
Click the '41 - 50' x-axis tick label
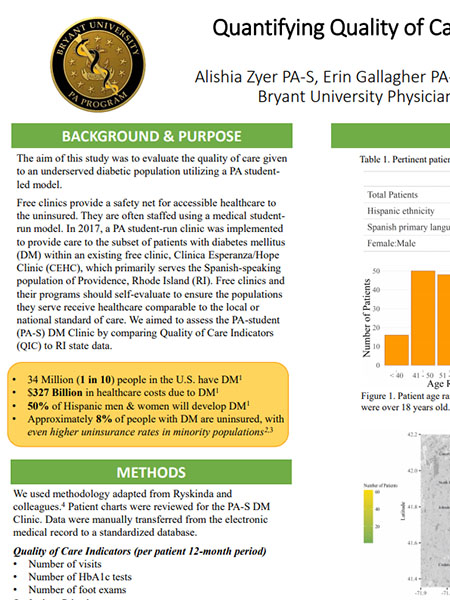pos(423,375)
